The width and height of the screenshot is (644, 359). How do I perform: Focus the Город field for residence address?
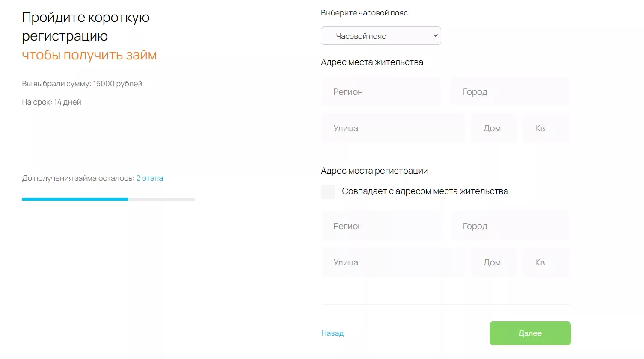click(x=510, y=92)
